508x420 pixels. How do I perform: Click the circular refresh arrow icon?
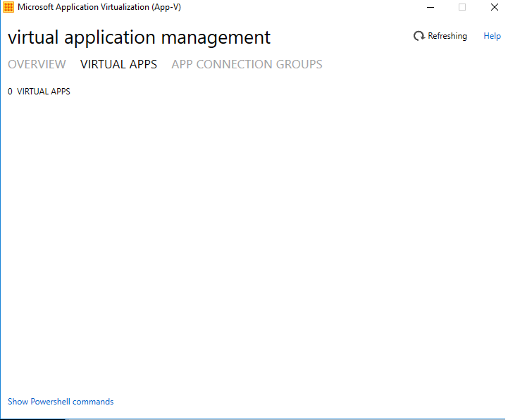tap(419, 36)
